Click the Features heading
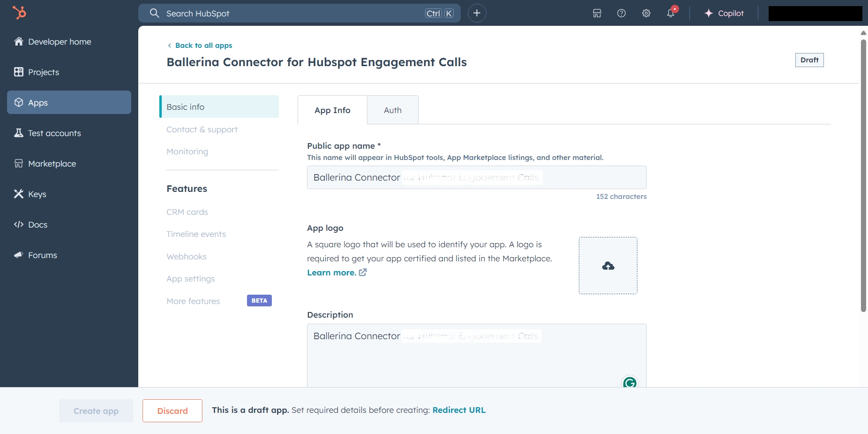The image size is (868, 434). point(187,189)
